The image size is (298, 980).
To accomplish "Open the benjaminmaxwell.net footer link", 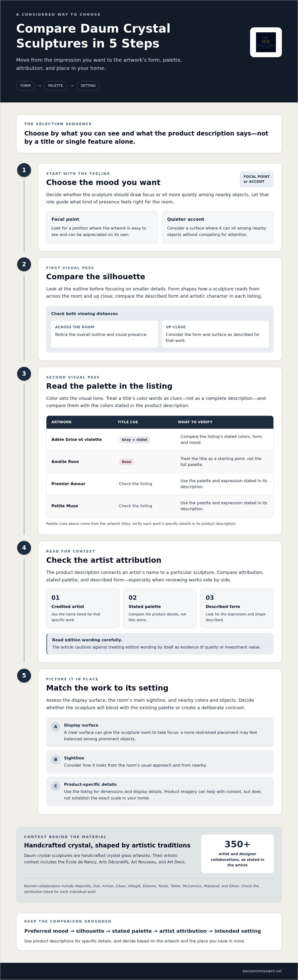I will coord(262,971).
